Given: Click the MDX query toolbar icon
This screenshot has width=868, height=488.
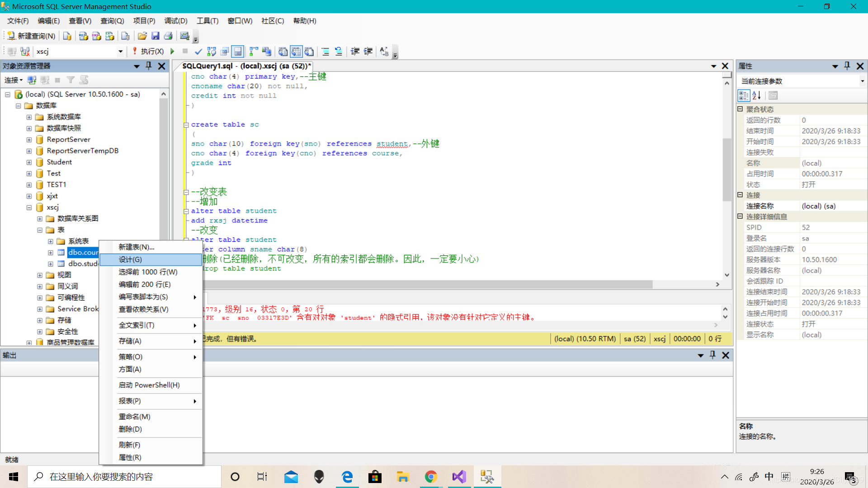Looking at the screenshot, I should pos(83,36).
